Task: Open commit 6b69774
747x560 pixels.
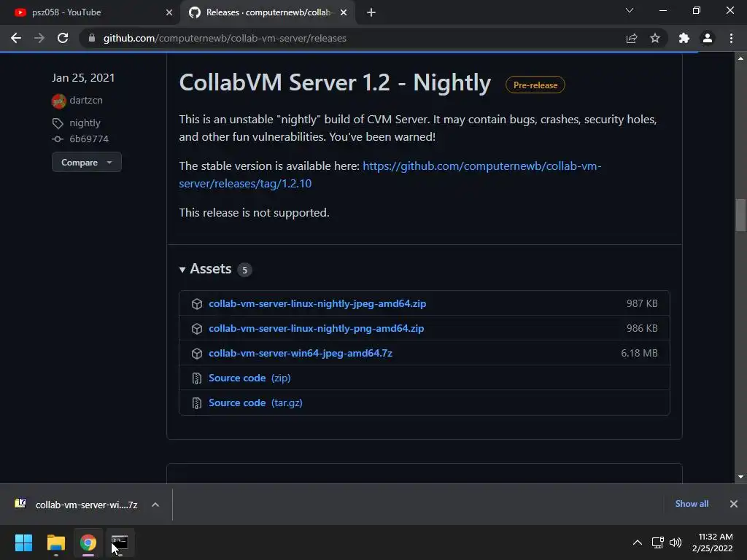Action: (89, 139)
